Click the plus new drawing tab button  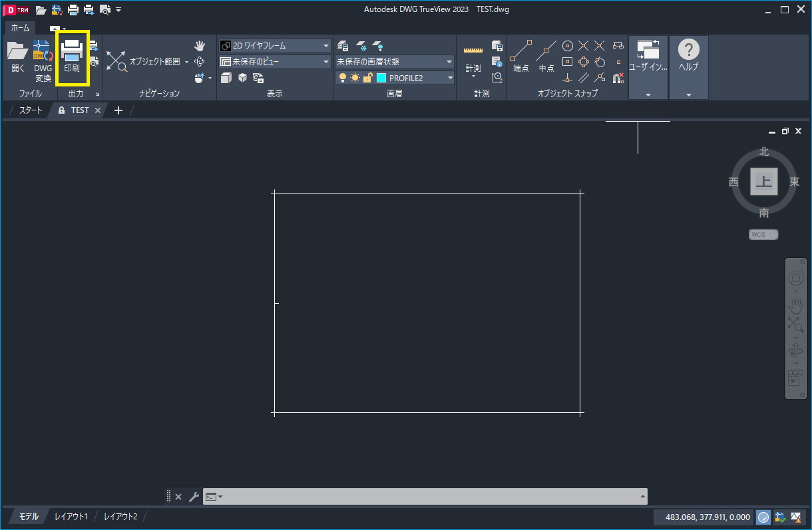pyautogui.click(x=118, y=110)
